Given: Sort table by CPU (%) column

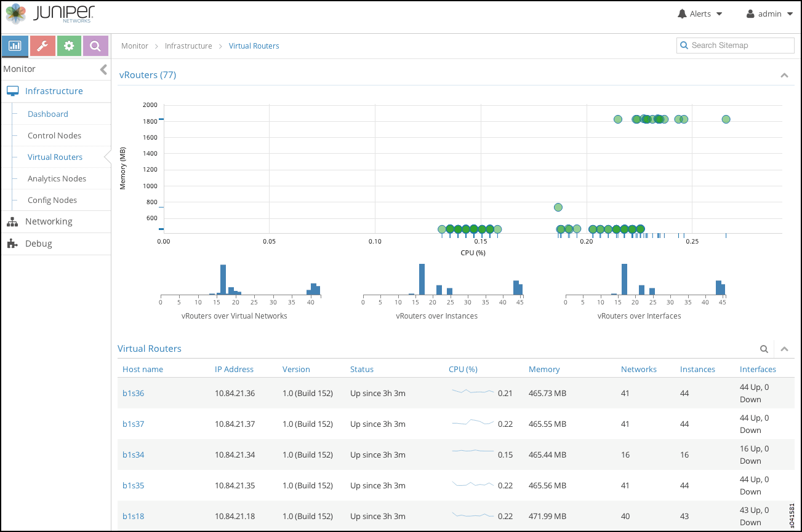Looking at the screenshot, I should [x=463, y=370].
